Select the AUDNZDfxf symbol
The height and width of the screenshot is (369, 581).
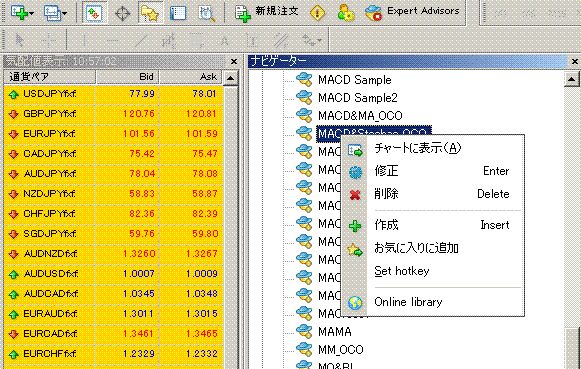(x=50, y=254)
